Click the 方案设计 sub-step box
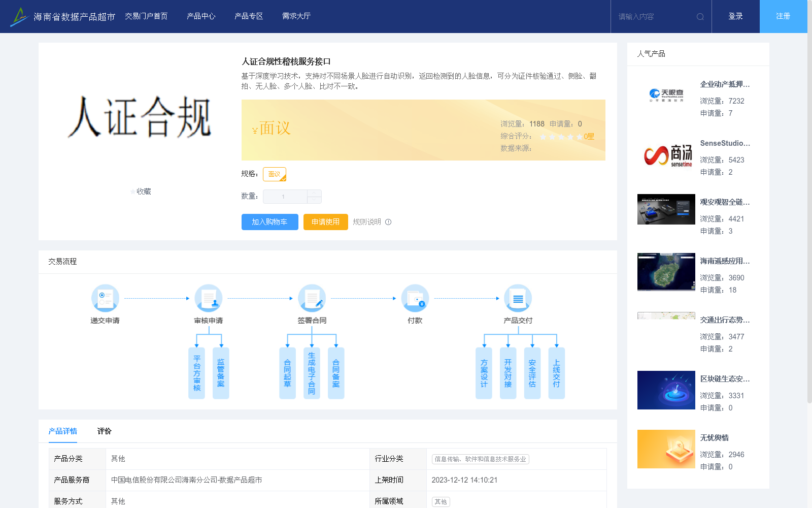 click(x=484, y=373)
